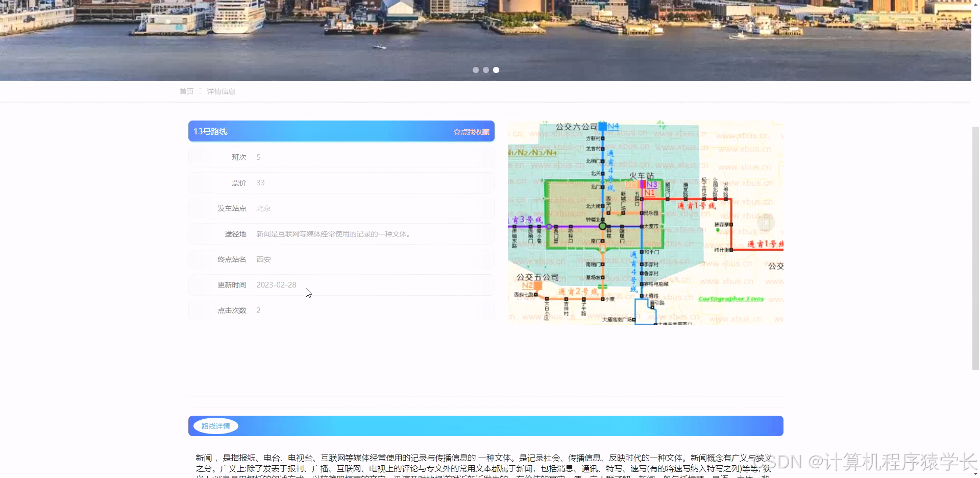Activate the highlighted third carousel dot
The height and width of the screenshot is (478, 980).
pos(496,70)
